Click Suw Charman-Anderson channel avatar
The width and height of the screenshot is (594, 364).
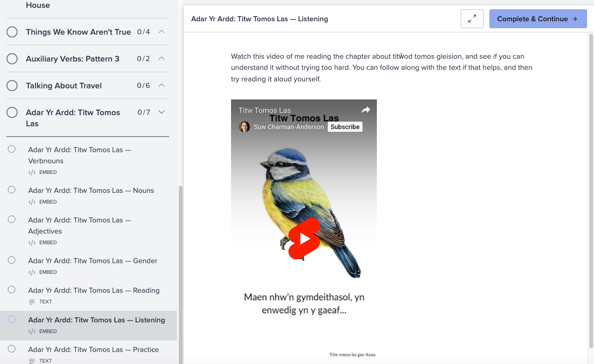pos(244,127)
